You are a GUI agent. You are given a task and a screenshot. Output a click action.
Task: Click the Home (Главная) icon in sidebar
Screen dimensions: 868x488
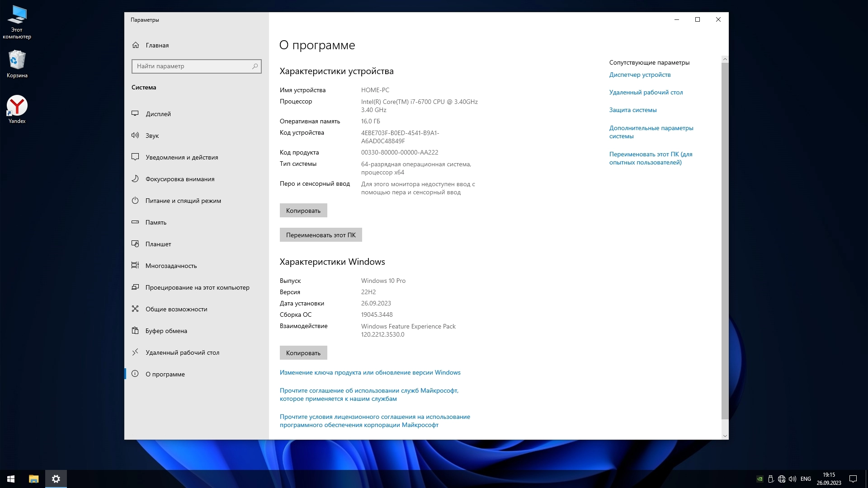(136, 45)
